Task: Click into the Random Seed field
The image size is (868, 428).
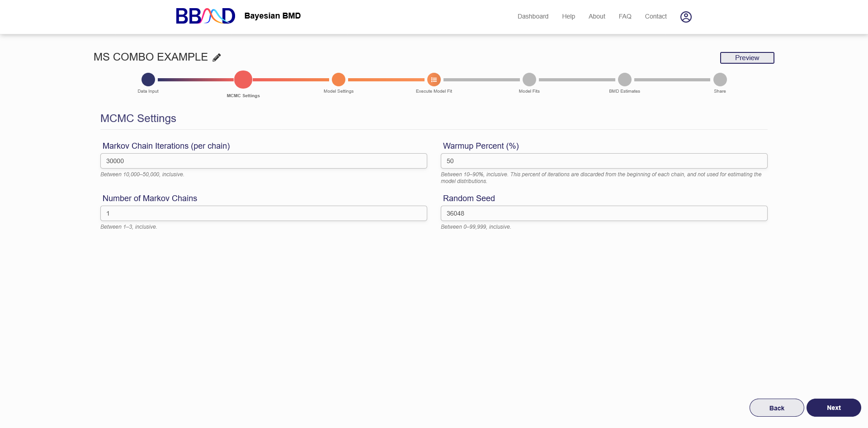Action: pyautogui.click(x=604, y=213)
